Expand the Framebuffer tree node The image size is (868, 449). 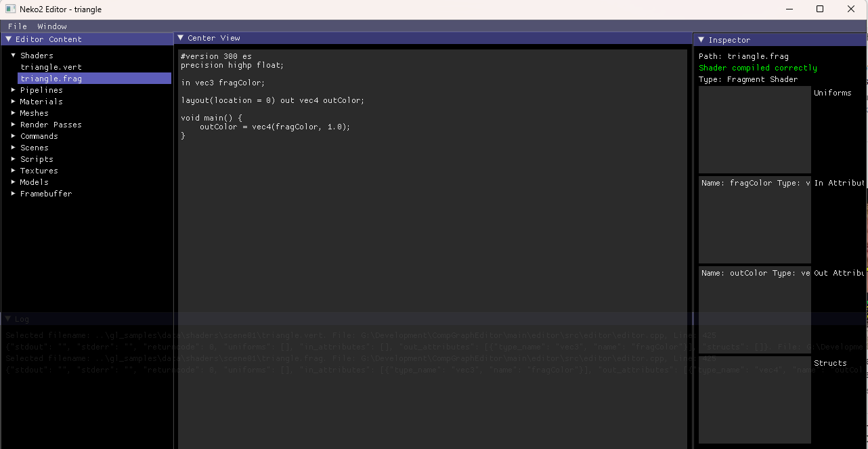(x=14, y=194)
